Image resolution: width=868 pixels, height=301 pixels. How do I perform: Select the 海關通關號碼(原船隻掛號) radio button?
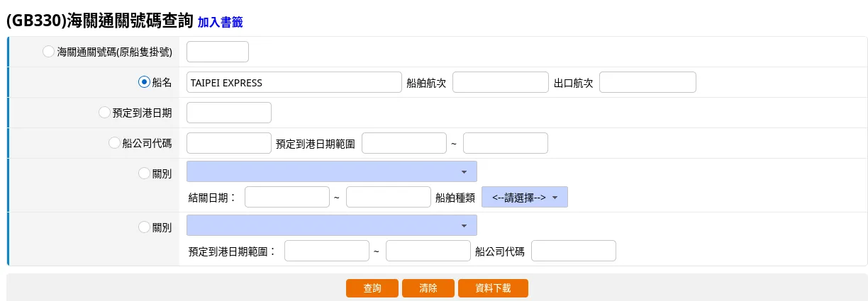tap(48, 52)
